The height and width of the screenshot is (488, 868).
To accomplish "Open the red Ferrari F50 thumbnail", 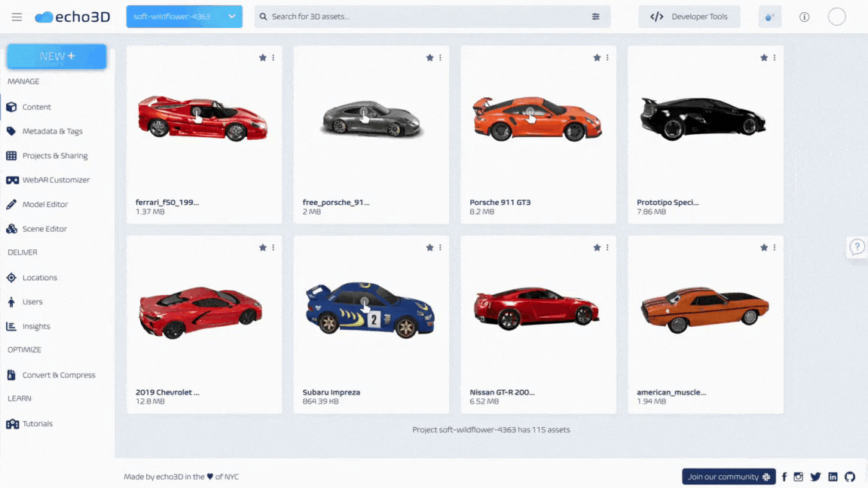I will pyautogui.click(x=203, y=118).
